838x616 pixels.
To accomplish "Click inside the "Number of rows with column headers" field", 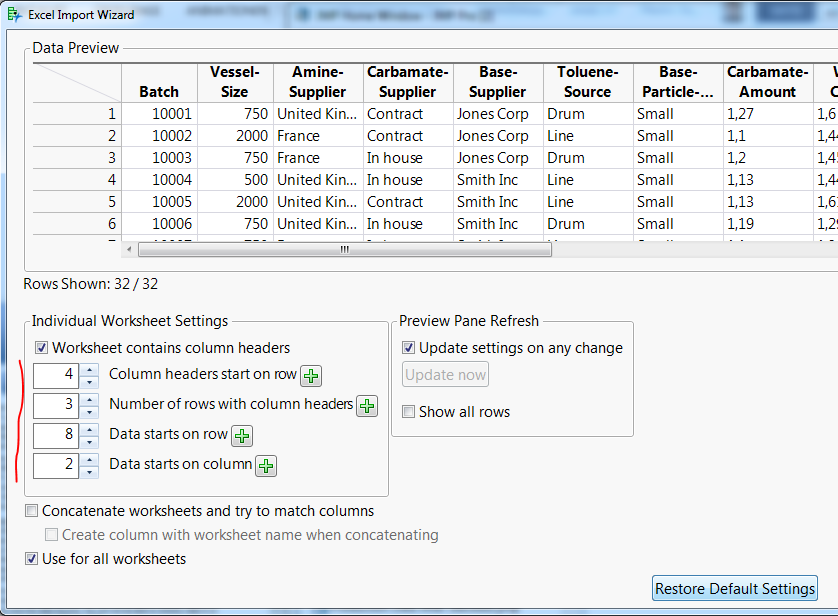I will tap(55, 406).
